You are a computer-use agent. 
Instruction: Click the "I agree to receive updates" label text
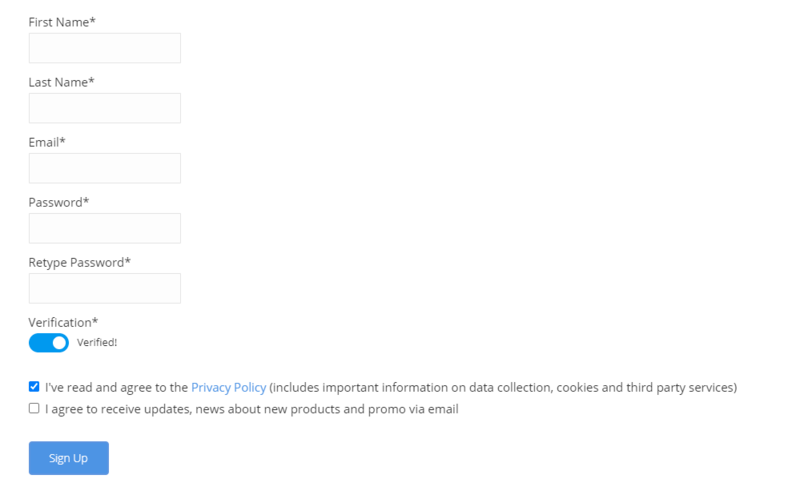pyautogui.click(x=251, y=409)
